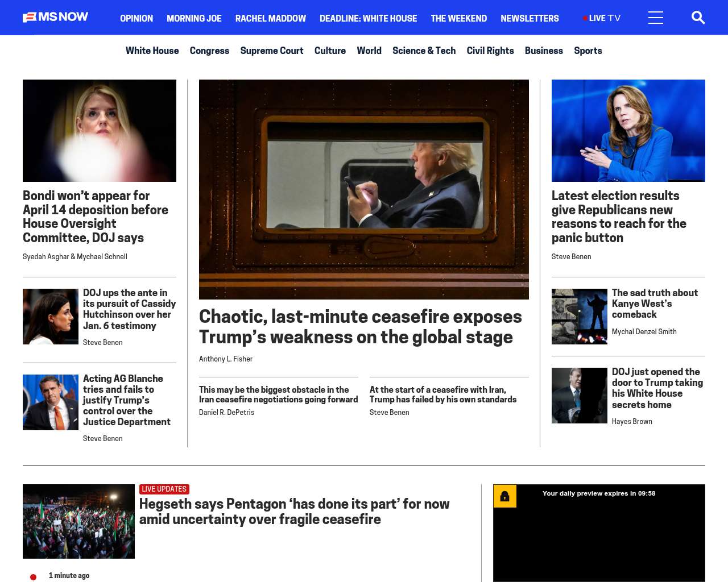The height and width of the screenshot is (582, 728).
Task: Click the daily preview expires notice
Action: pos(599,493)
